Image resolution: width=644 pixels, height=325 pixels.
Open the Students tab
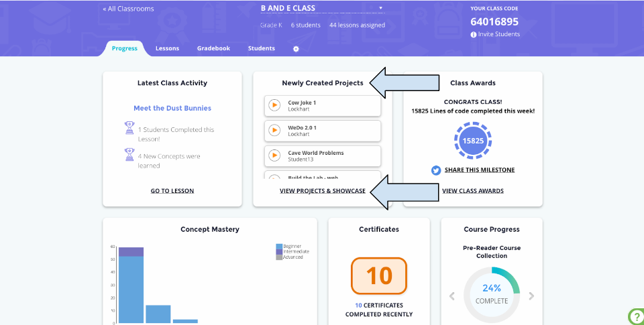261,48
